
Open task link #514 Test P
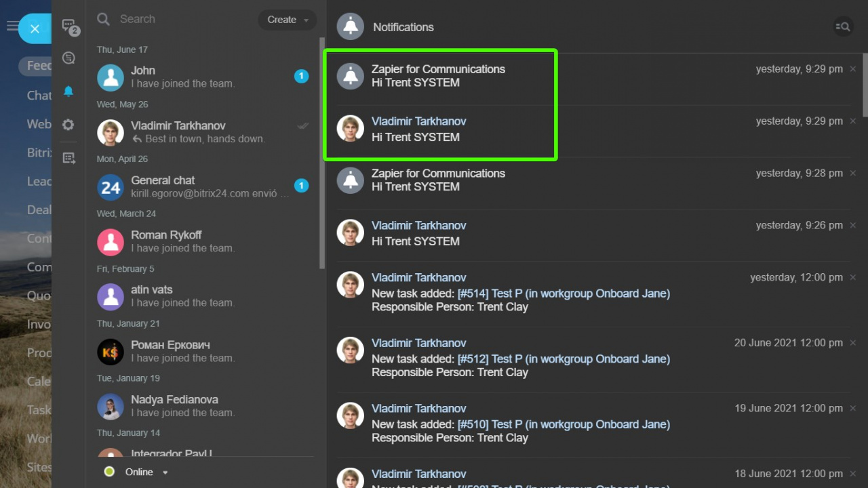pyautogui.click(x=564, y=293)
